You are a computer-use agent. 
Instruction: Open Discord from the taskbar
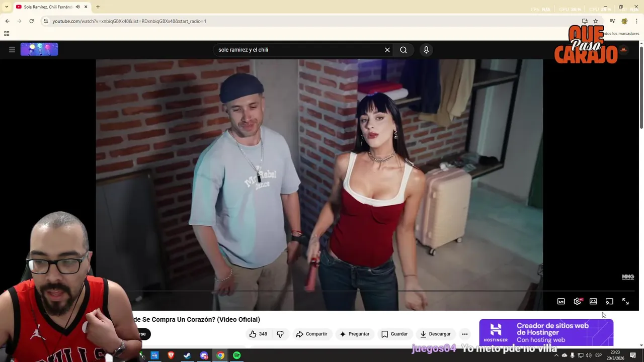pos(204,355)
